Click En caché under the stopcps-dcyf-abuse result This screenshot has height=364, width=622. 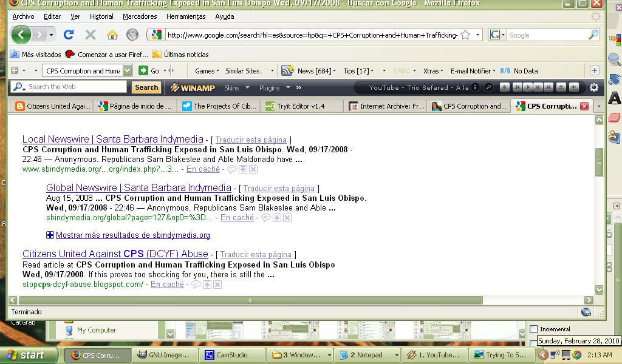pyautogui.click(x=167, y=284)
